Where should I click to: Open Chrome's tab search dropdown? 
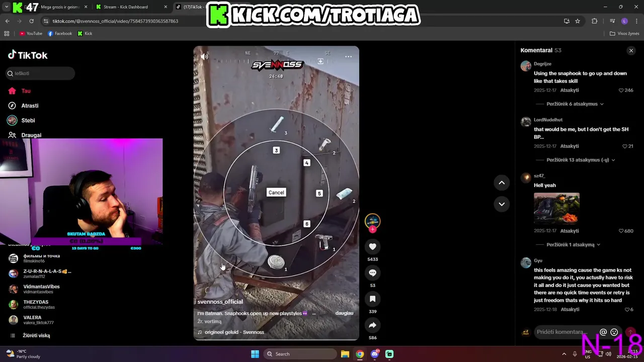pos(7,7)
